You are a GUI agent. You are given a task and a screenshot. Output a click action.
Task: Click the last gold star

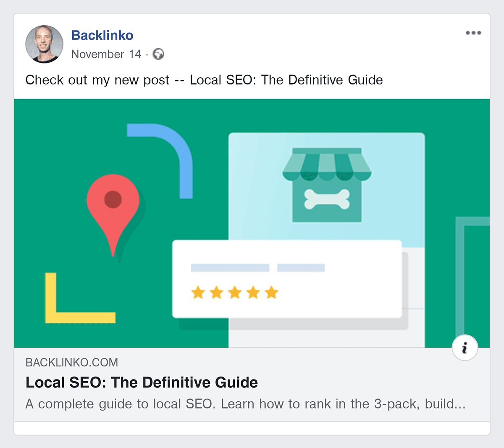coord(272,292)
